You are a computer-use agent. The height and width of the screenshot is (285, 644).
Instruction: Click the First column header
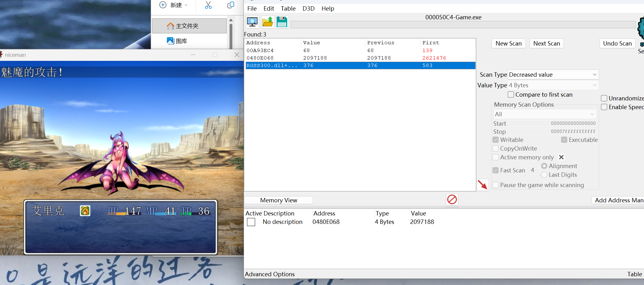tap(448, 43)
